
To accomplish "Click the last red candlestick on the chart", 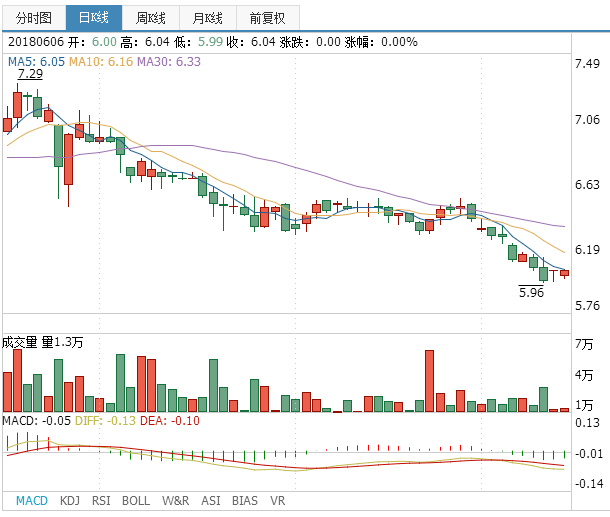I will pos(564,273).
